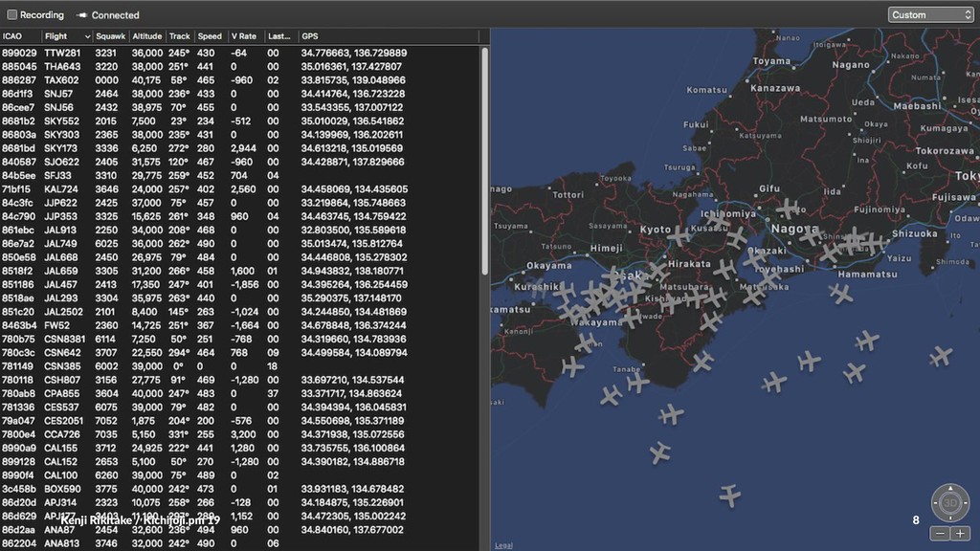
Task: Select the SKY552 flight row
Action: point(240,121)
